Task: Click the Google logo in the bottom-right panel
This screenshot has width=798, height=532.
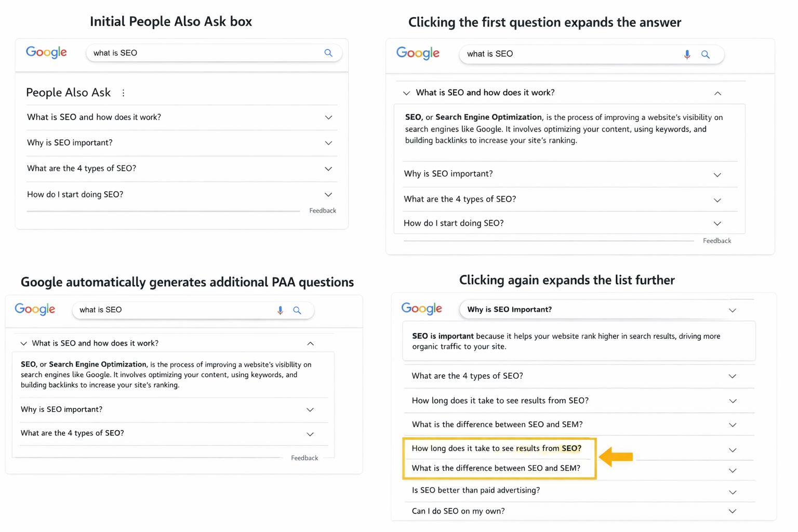Action: pyautogui.click(x=421, y=308)
